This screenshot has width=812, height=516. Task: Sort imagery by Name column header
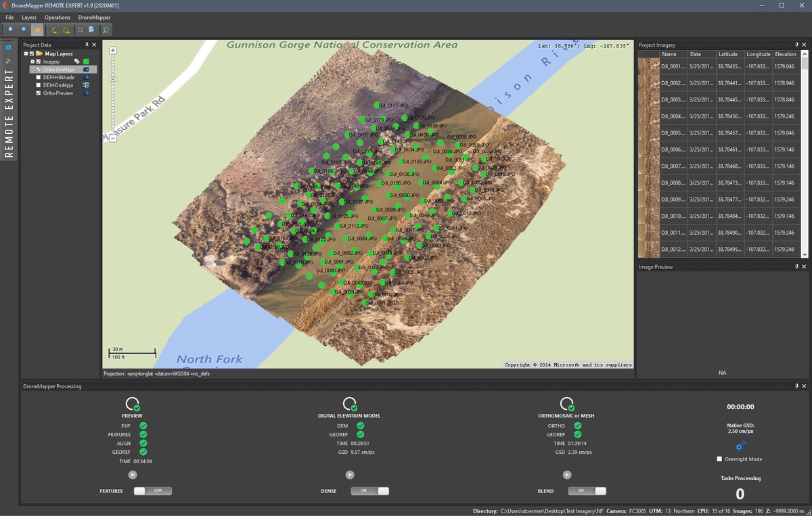(x=674, y=54)
